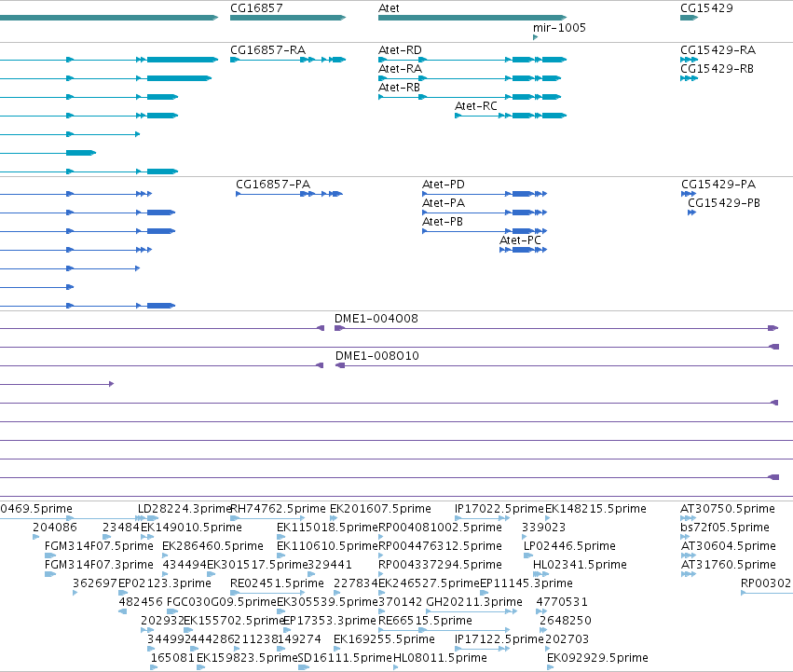Click the Atet-PD CDS label
Image resolution: width=793 pixels, height=672 pixels.
[x=444, y=185]
